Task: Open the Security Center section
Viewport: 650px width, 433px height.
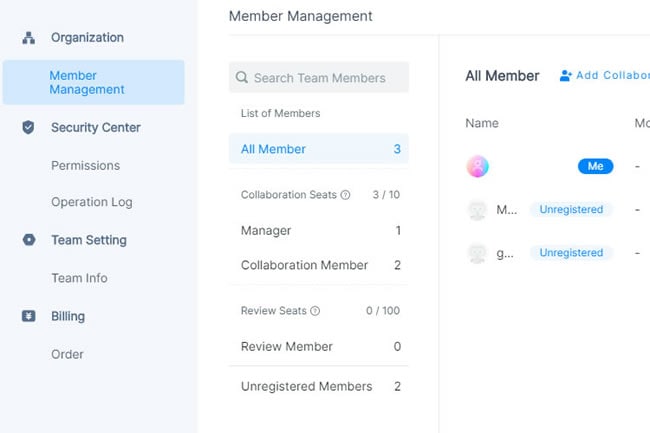Action: click(x=96, y=127)
